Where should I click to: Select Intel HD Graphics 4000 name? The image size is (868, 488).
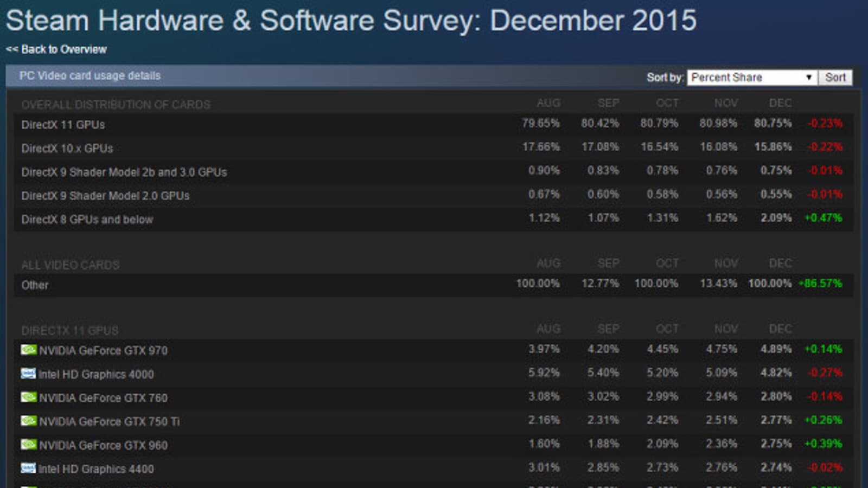pos(96,375)
